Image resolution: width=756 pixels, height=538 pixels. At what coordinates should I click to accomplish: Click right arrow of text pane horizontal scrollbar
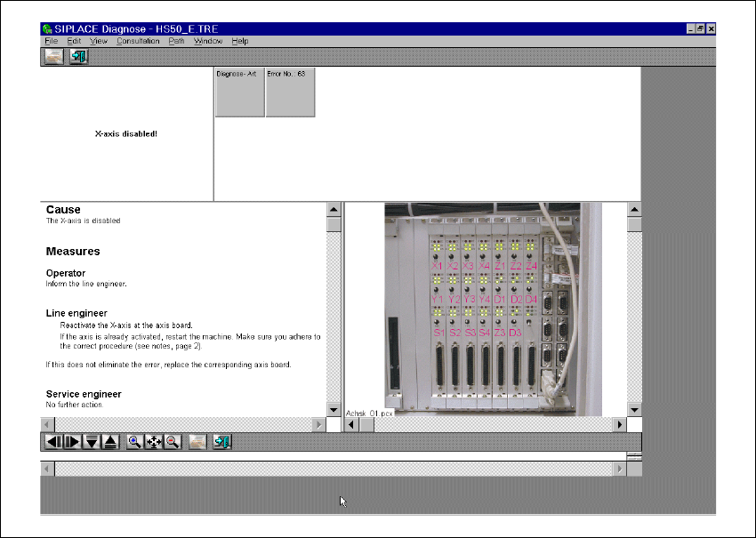click(318, 425)
